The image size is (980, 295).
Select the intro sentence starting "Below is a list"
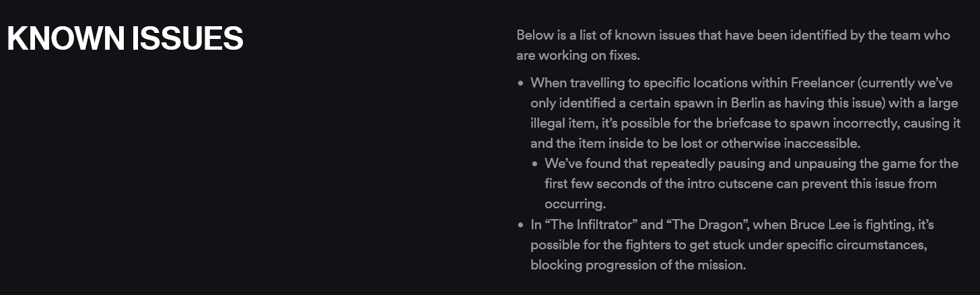point(733,45)
